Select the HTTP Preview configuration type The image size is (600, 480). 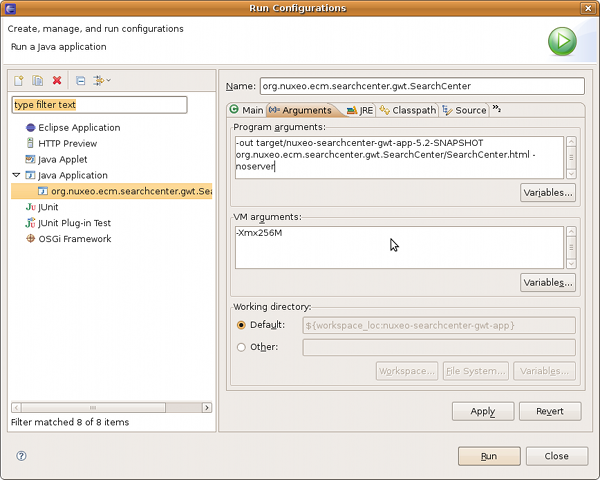(67, 144)
